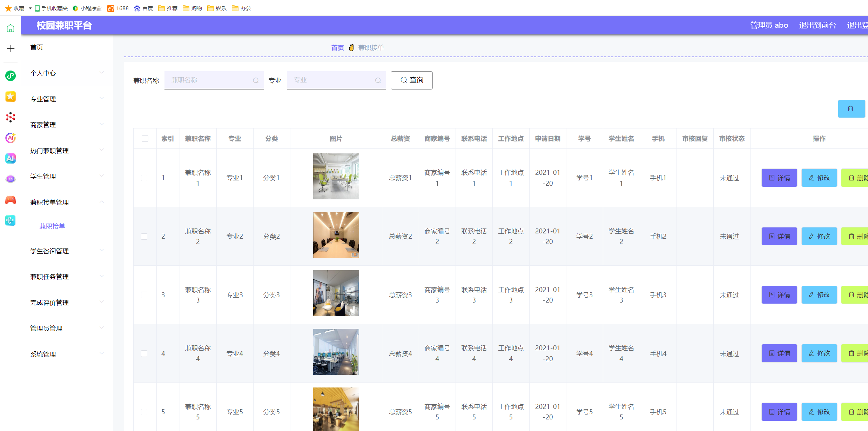Viewport: 868px width, 431px height.
Task: Check the checkbox for row 1
Action: pos(144,178)
